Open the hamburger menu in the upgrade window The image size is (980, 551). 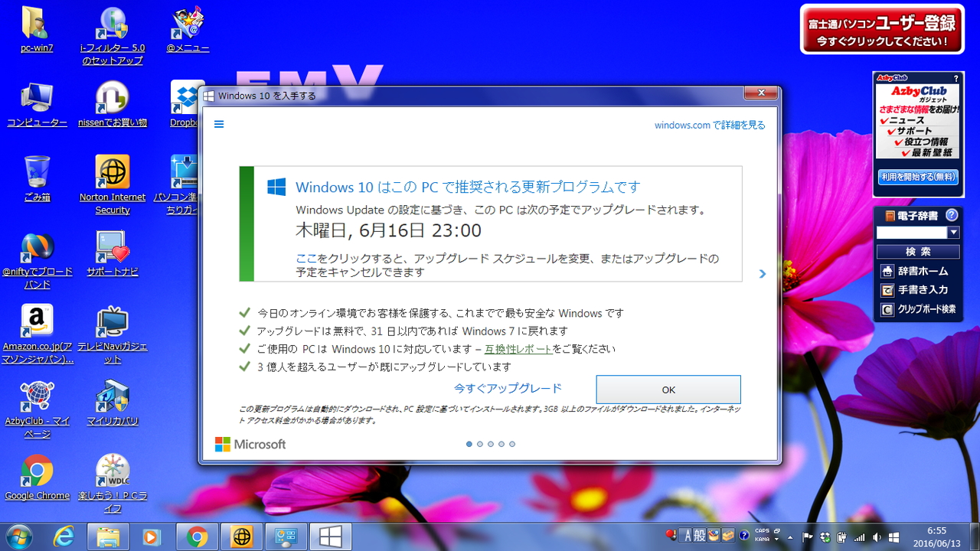219,123
